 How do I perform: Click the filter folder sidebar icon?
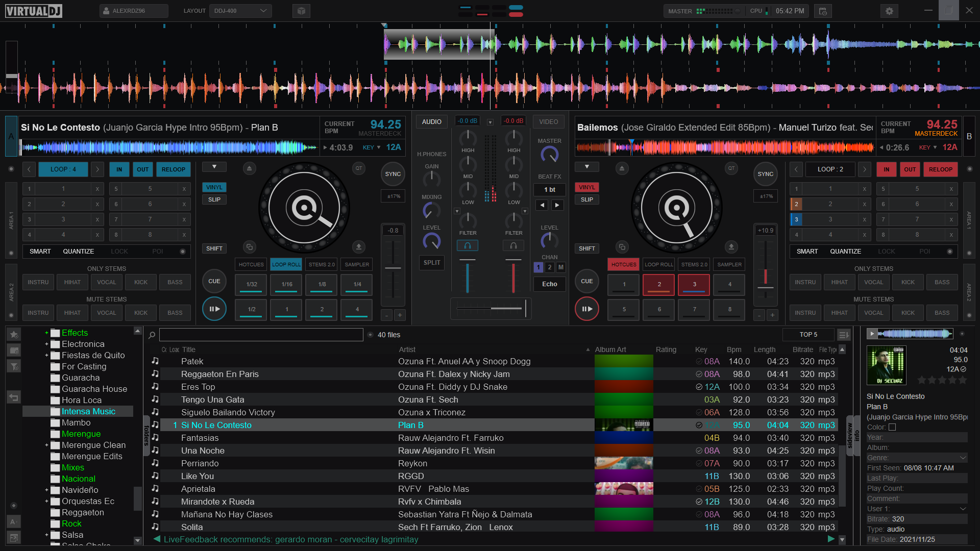(14, 366)
